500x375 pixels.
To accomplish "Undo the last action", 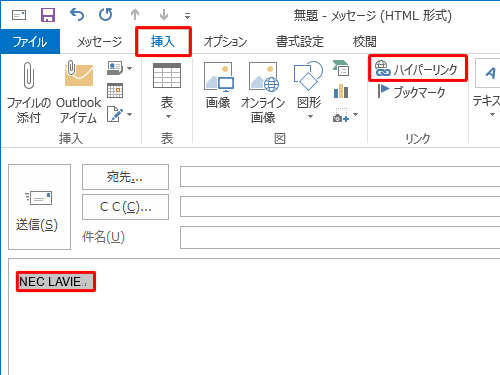I will point(77,15).
